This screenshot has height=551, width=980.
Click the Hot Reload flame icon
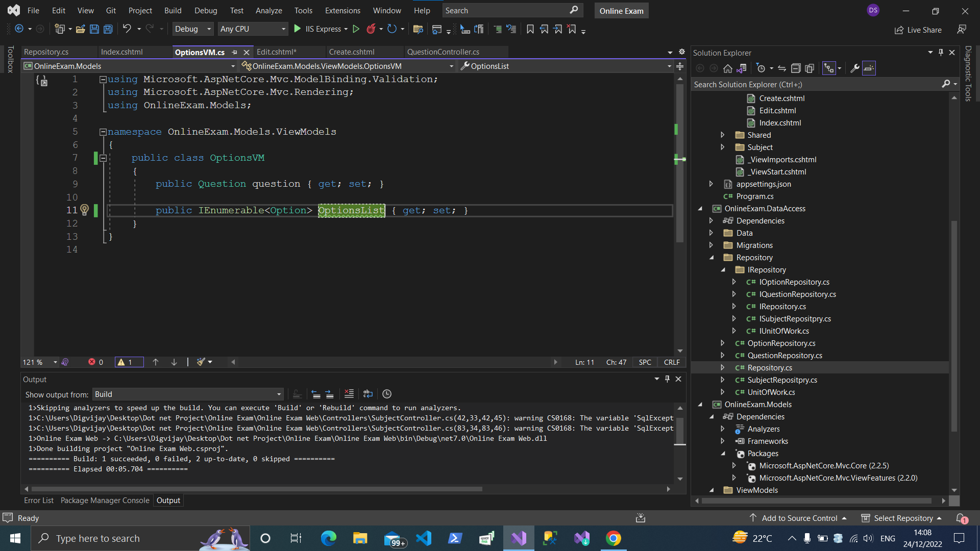point(371,29)
